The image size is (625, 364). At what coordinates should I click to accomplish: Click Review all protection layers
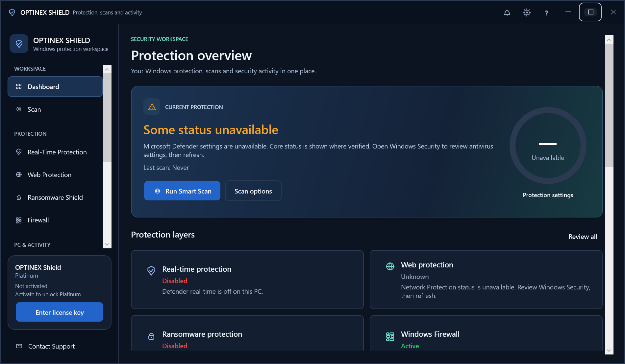click(x=583, y=237)
